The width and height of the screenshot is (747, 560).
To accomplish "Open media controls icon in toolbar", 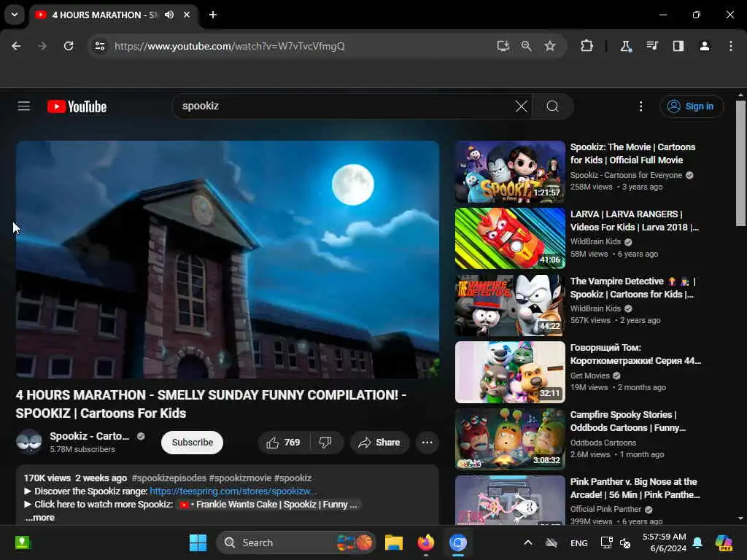I will 651,46.
